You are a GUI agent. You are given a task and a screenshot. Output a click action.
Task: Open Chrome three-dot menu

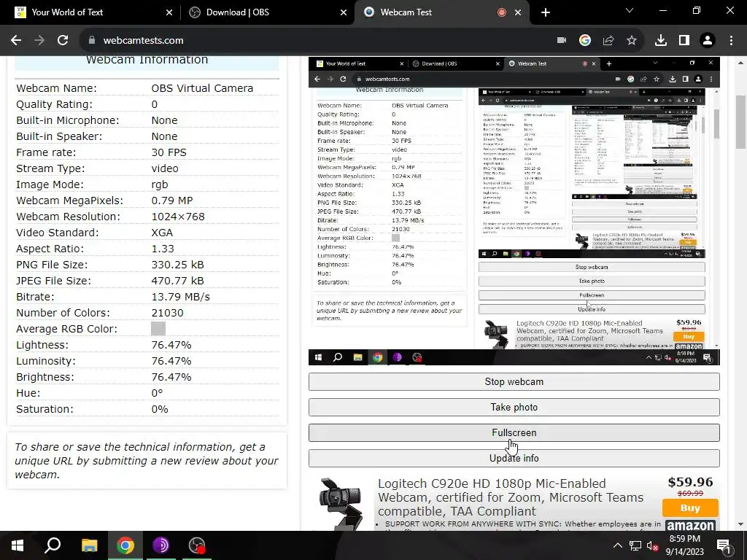(731, 41)
